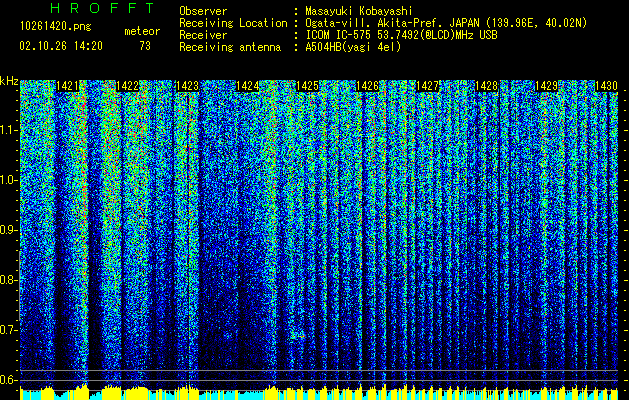Click the 1430 time marker

point(606,86)
